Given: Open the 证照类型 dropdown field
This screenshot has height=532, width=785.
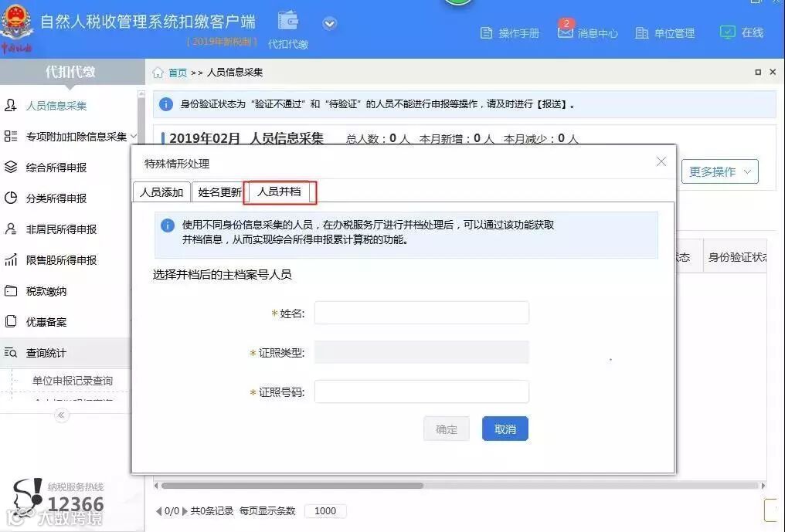Looking at the screenshot, I should (422, 352).
